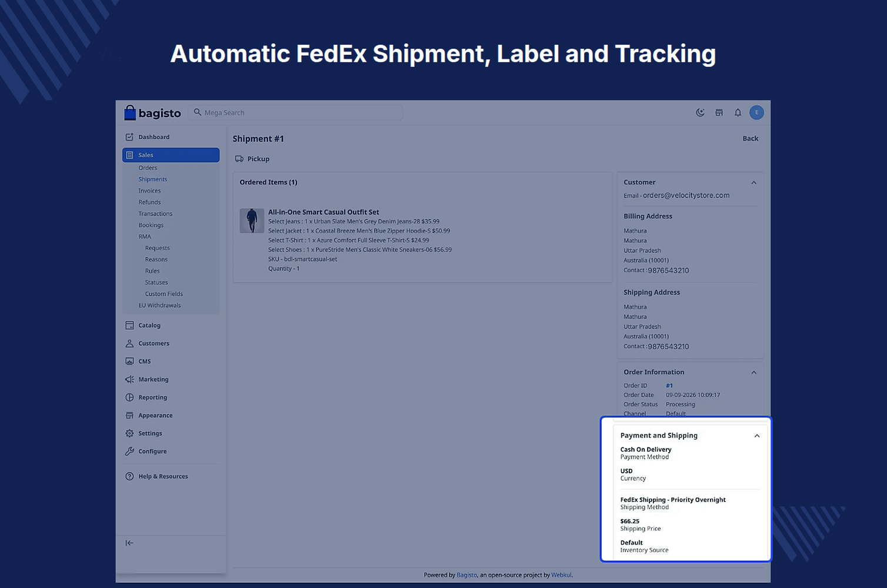
Task: Click the Configure wrench icon
Action: coord(129,452)
